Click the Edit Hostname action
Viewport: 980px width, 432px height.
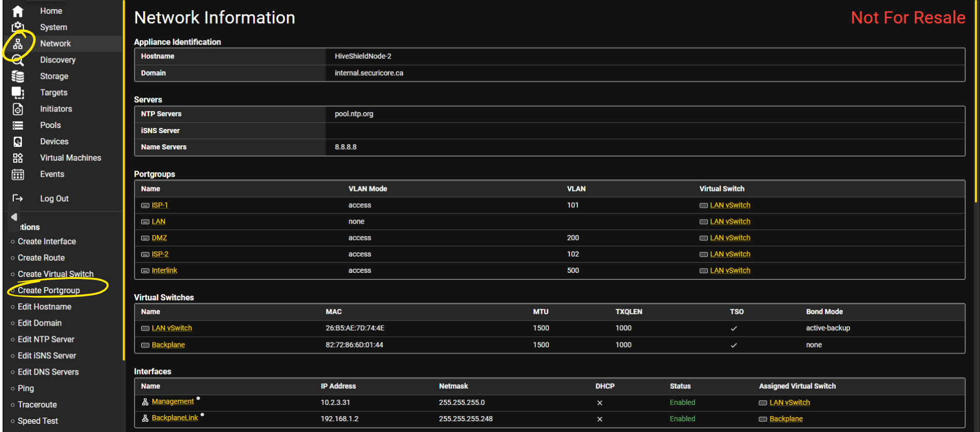(44, 307)
